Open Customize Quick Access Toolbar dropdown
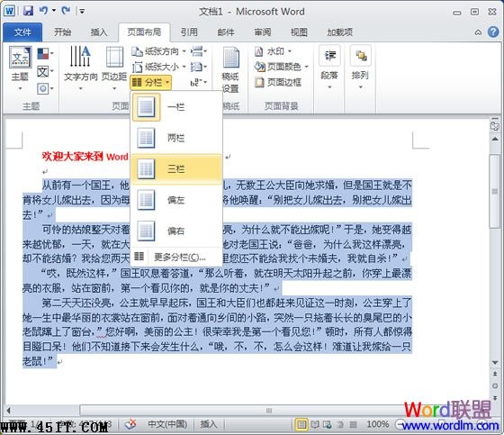Image resolution: width=504 pixels, height=435 pixels. 82,12
